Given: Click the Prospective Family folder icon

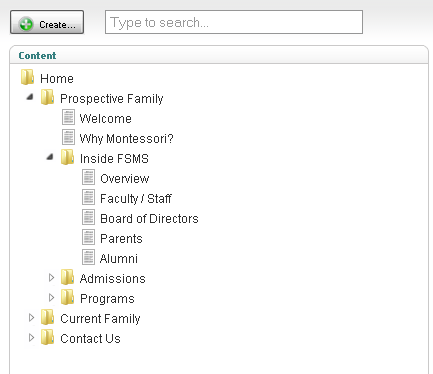Looking at the screenshot, I should (x=47, y=97).
